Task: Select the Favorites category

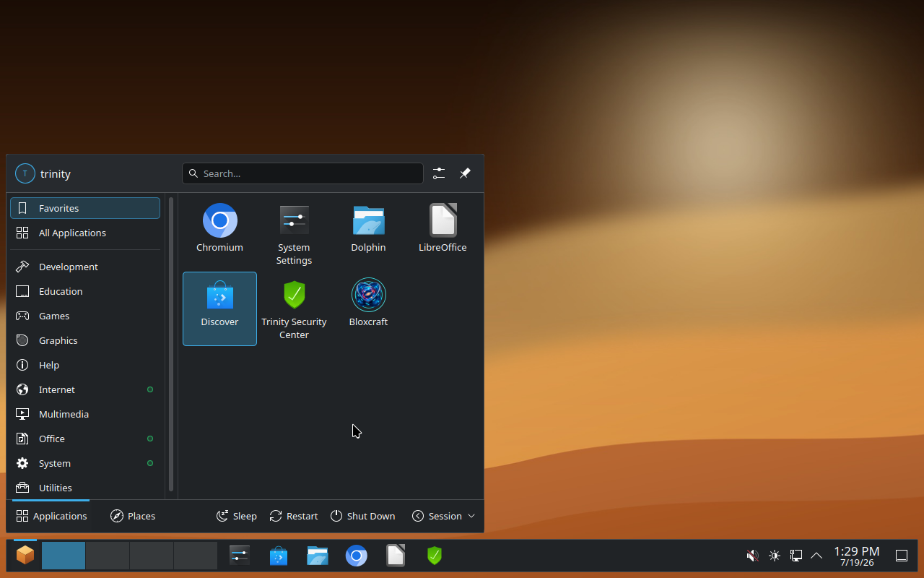Action: coord(85,208)
